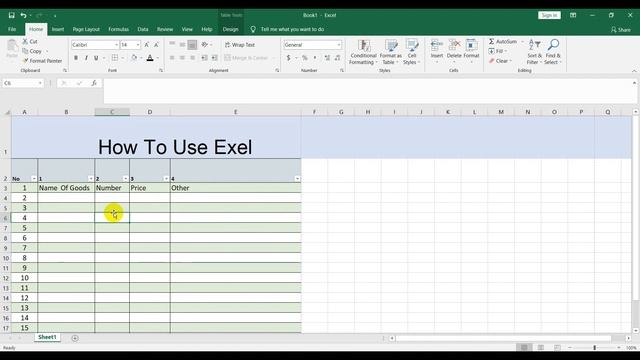Switch to Page Layout view in status bar
This screenshot has height=360, width=640.
click(x=540, y=347)
